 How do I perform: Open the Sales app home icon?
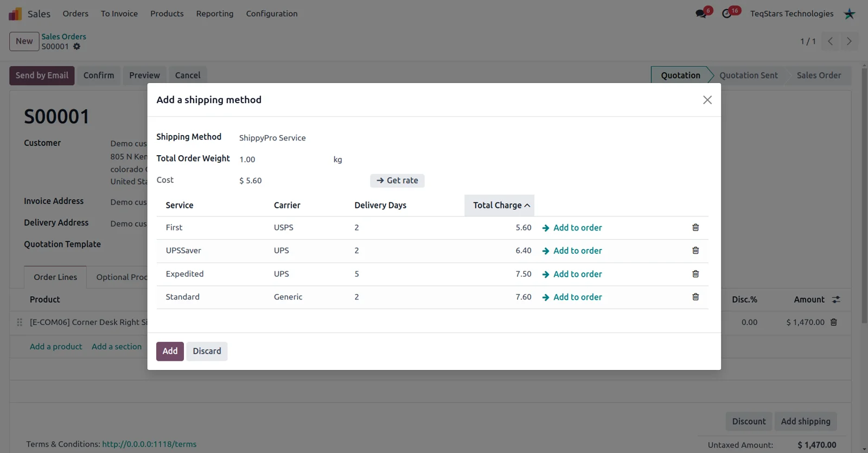(15, 14)
